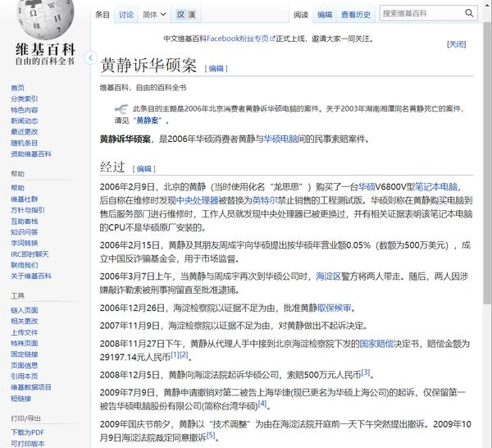Viewport: 492px width, 448px height.
Task: Open the Facebook粉丝专页 link
Action: (x=238, y=39)
